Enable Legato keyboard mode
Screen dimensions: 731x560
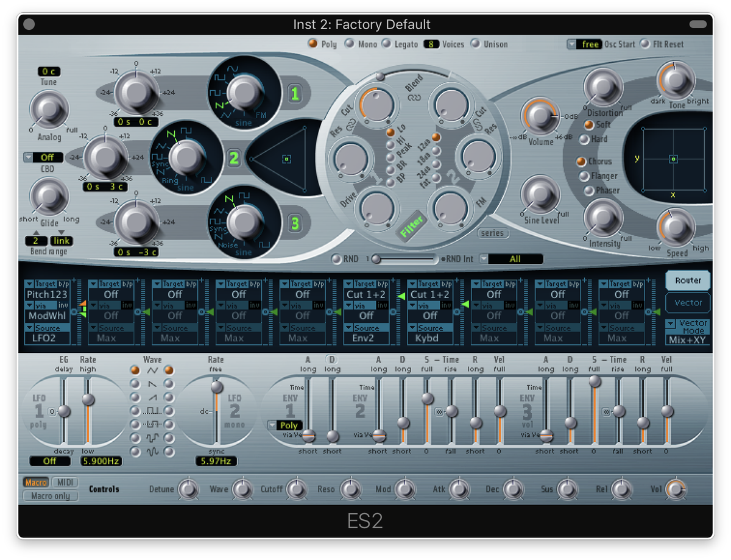pos(386,44)
